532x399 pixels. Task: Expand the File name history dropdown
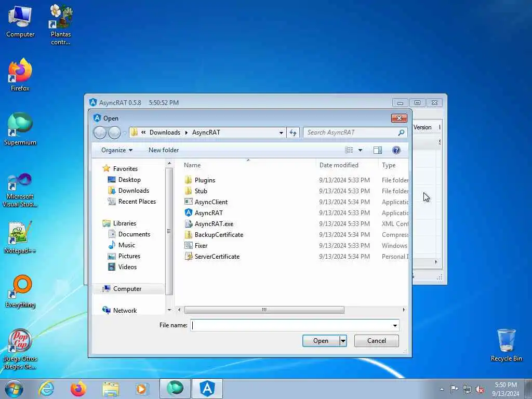pyautogui.click(x=395, y=325)
